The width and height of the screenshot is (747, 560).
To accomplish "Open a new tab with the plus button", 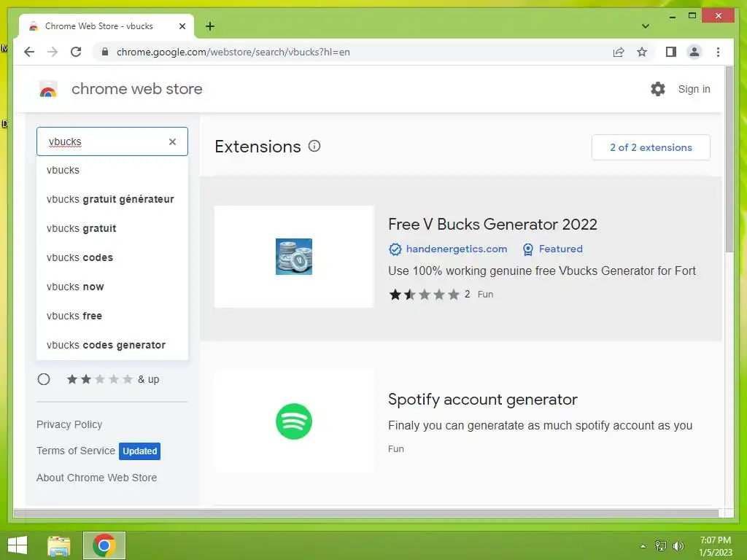I will click(209, 26).
